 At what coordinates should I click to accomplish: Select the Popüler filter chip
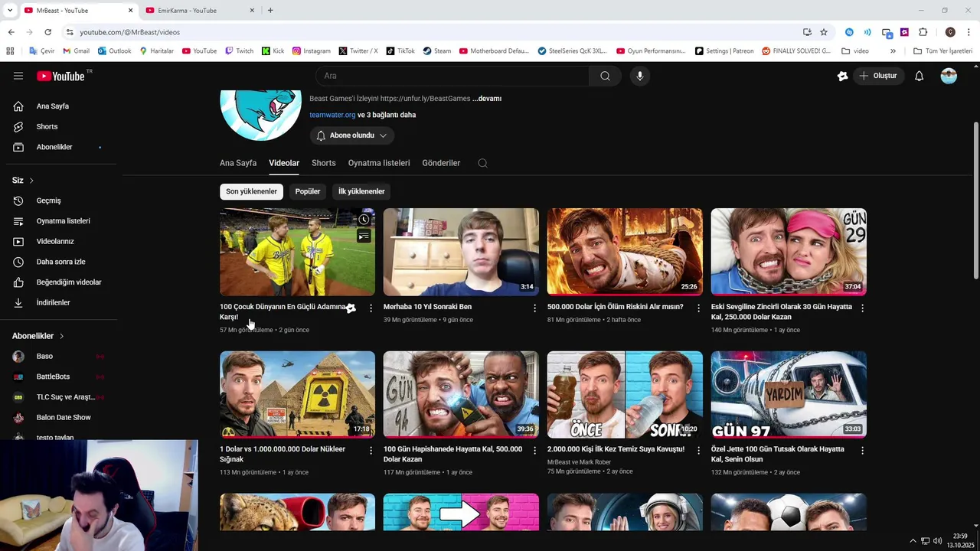click(x=308, y=191)
